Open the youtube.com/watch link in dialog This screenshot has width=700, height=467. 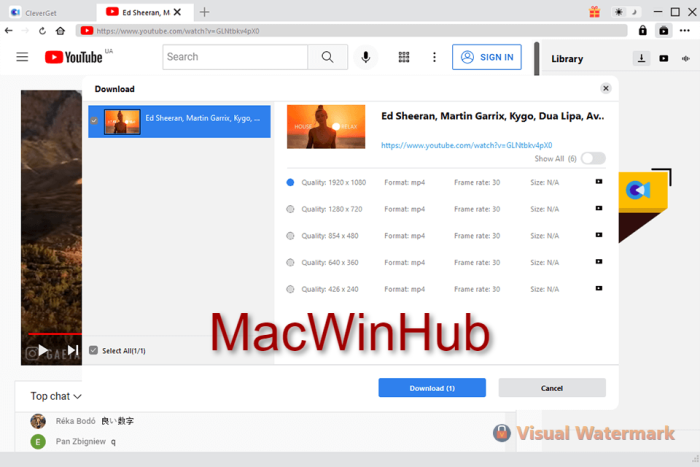click(467, 145)
